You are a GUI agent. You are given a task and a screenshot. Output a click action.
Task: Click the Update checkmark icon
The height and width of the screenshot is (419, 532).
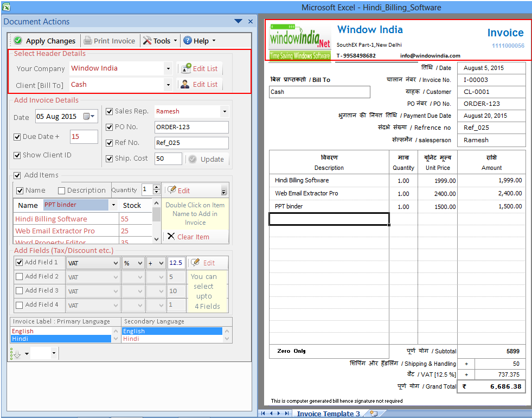click(x=193, y=159)
